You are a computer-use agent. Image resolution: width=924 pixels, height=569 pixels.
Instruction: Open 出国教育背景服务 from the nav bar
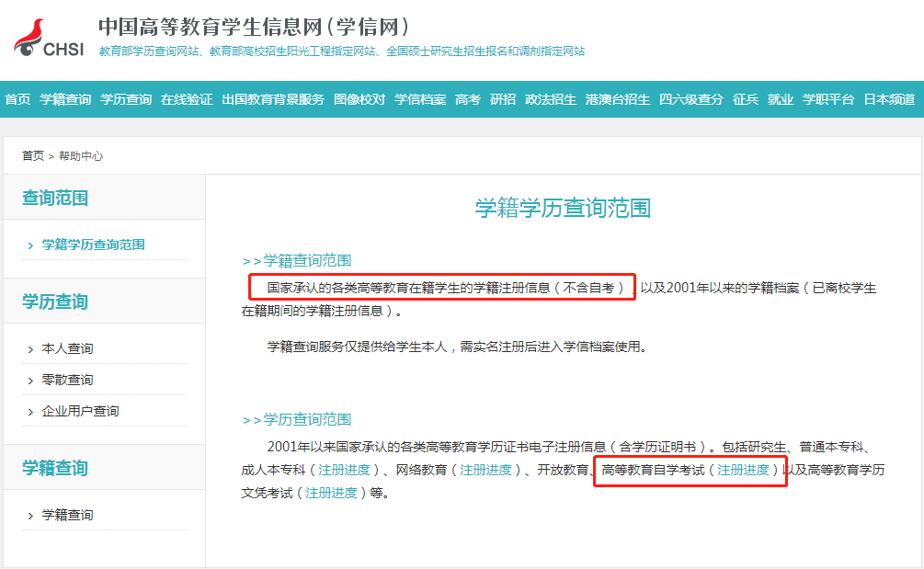pyautogui.click(x=273, y=99)
